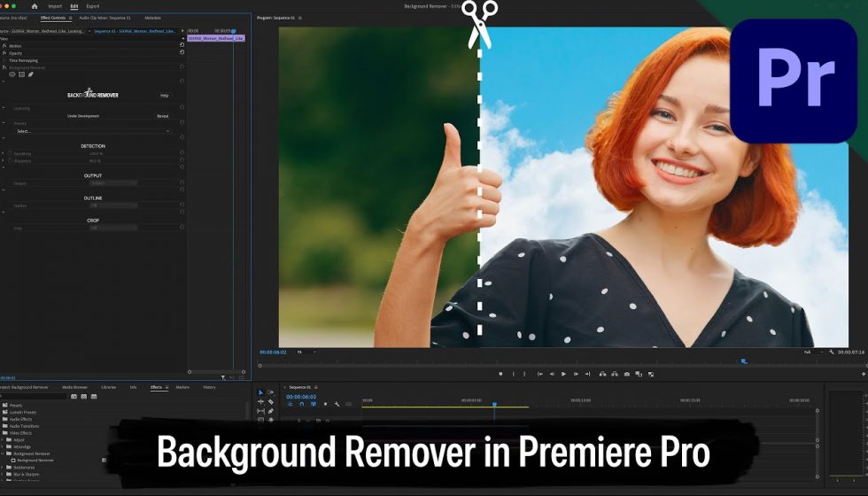868x496 pixels.
Task: Open the Media Browser tab
Action: click(x=74, y=387)
